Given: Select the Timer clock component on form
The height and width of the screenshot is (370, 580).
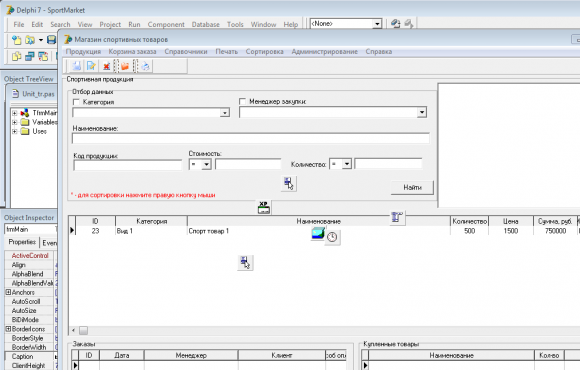Looking at the screenshot, I should click(x=332, y=237).
